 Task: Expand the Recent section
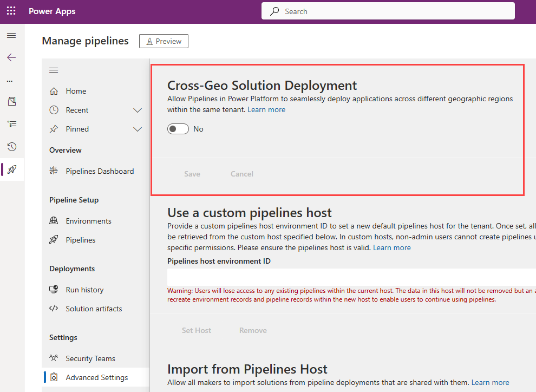(x=137, y=109)
